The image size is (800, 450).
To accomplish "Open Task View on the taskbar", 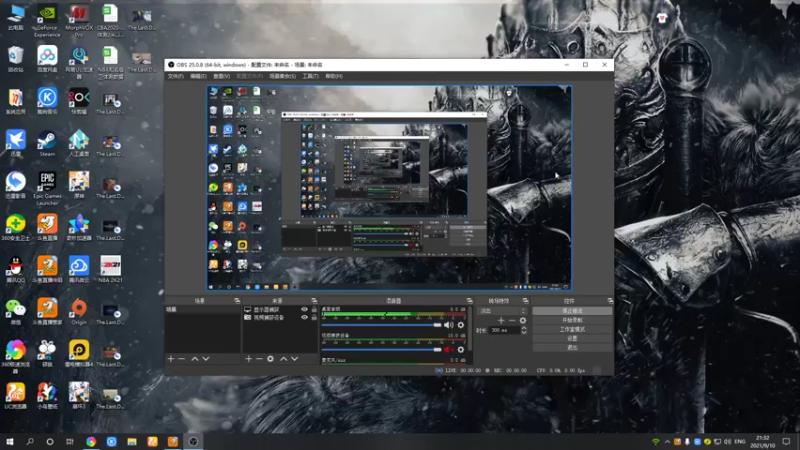I will [70, 441].
